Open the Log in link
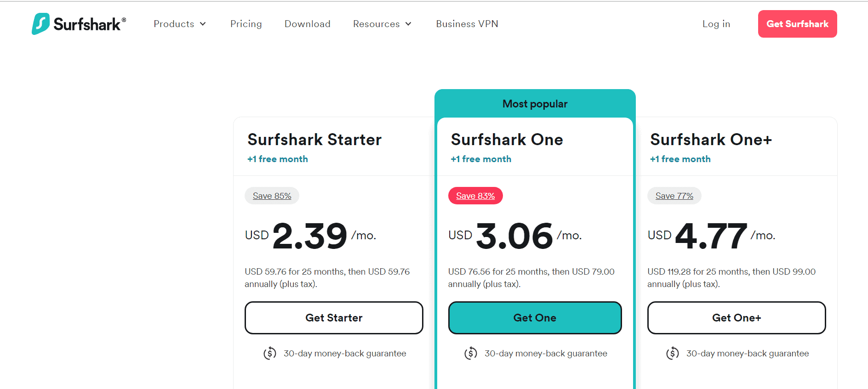 716,24
